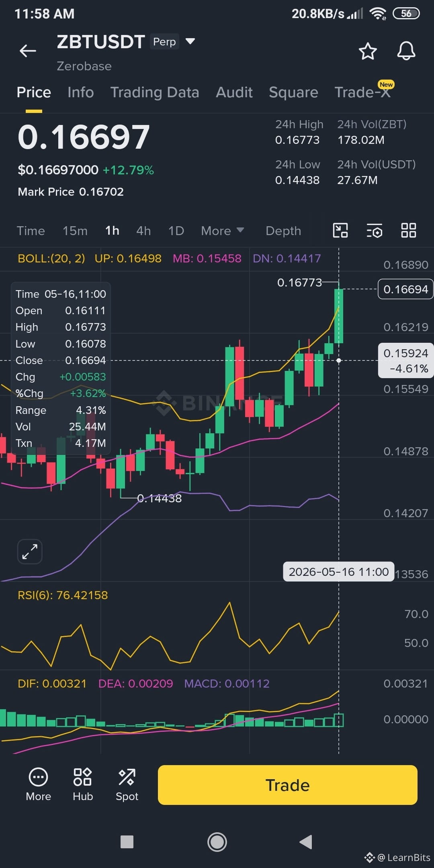
Task: Show the Depth chart
Action: pos(283,231)
